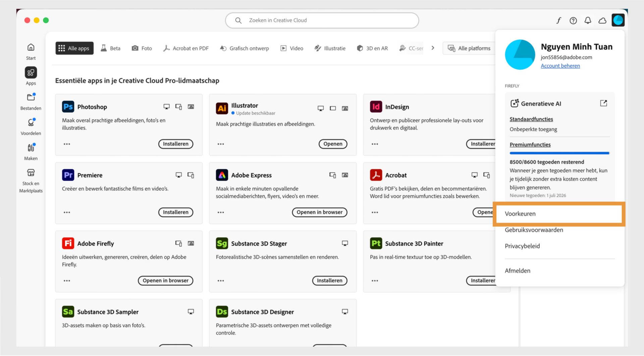Screen dimensions: 644x356
Task: Click Openen in browser for Adobe Express
Action: [x=320, y=213]
